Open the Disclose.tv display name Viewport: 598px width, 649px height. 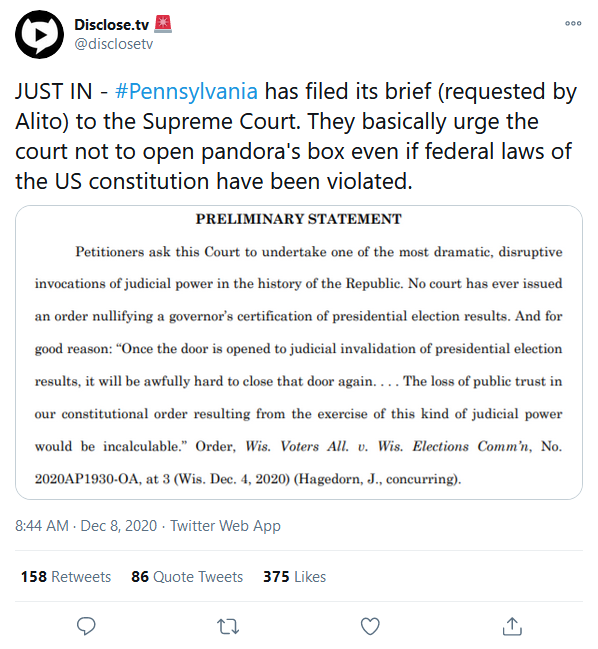(x=111, y=25)
